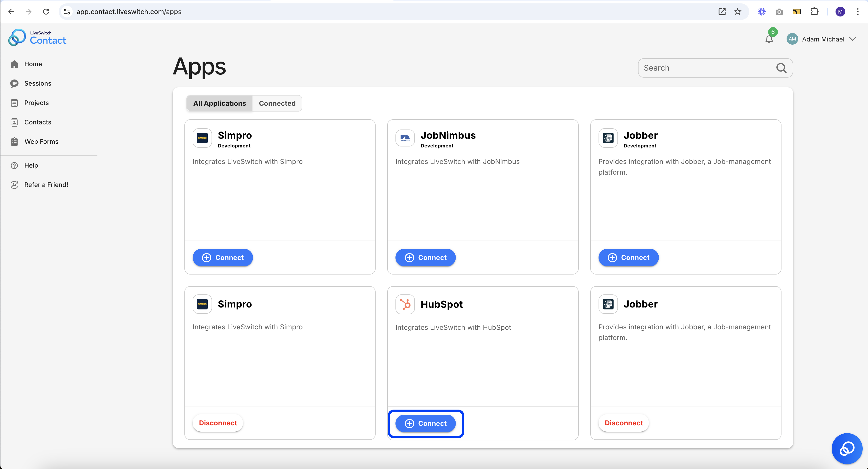Click the JobNimbus logo icon

[x=405, y=138]
